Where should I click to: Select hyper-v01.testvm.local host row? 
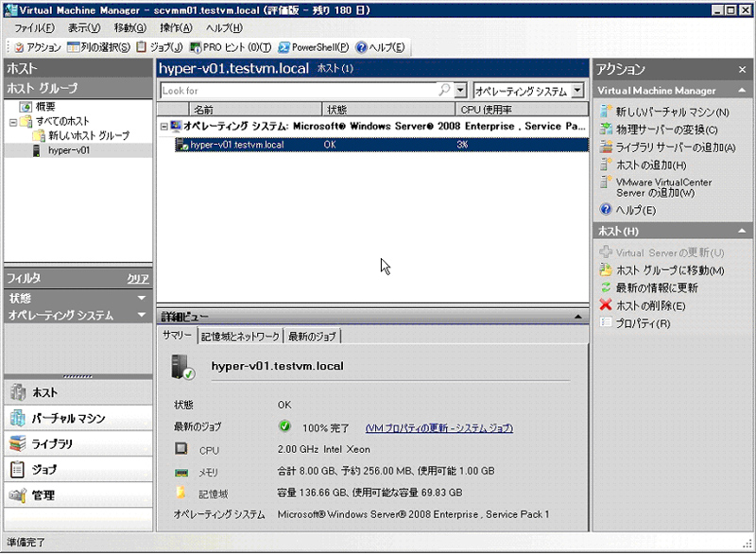(382, 145)
